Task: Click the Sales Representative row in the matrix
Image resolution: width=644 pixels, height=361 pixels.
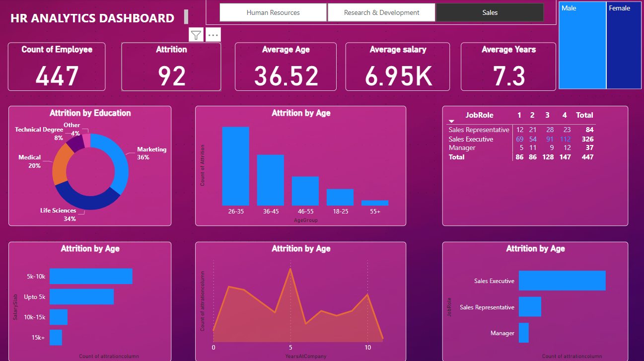Action: 479,130
